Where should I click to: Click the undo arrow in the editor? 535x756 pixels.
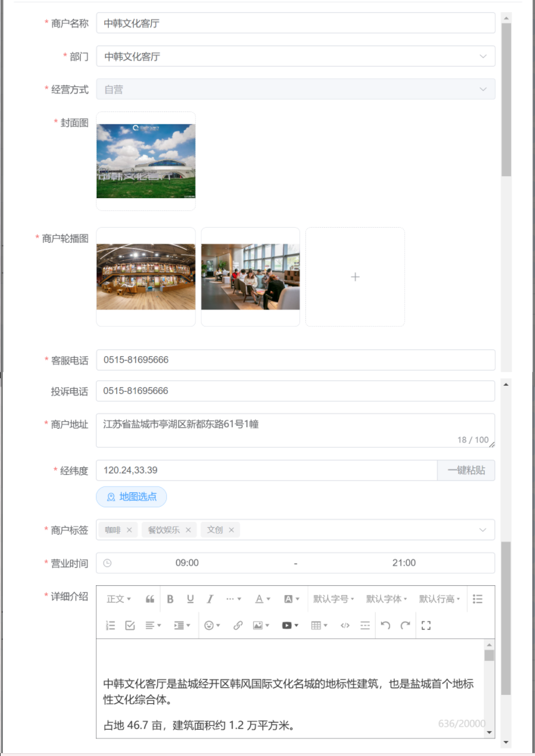click(385, 626)
